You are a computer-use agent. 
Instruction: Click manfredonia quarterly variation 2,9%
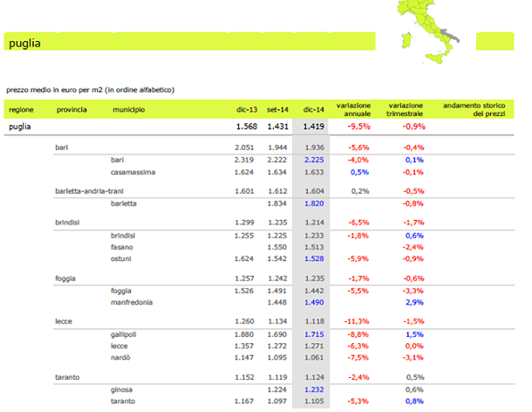coord(414,302)
